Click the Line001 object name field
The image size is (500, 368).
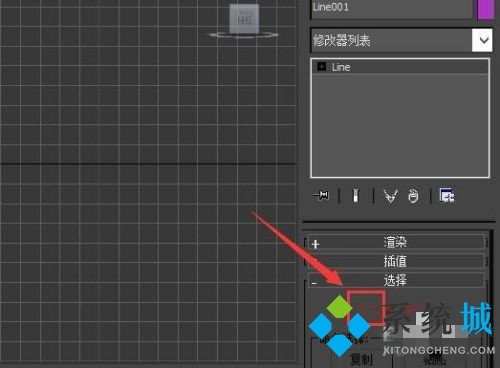[391, 9]
